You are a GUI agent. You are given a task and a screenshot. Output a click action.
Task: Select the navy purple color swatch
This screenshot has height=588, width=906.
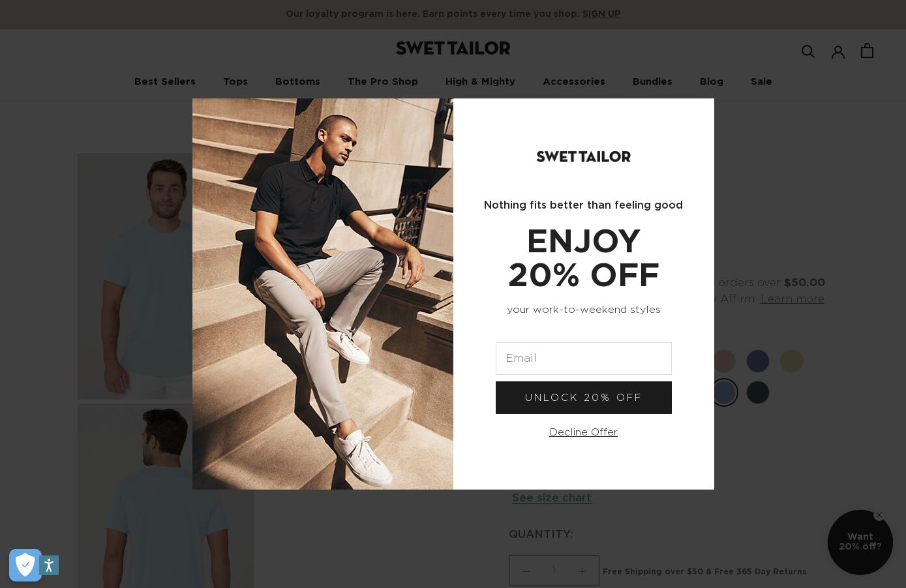click(758, 361)
